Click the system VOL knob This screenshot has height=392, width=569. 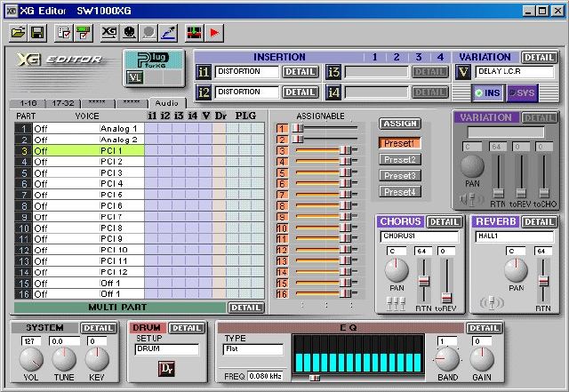31,359
